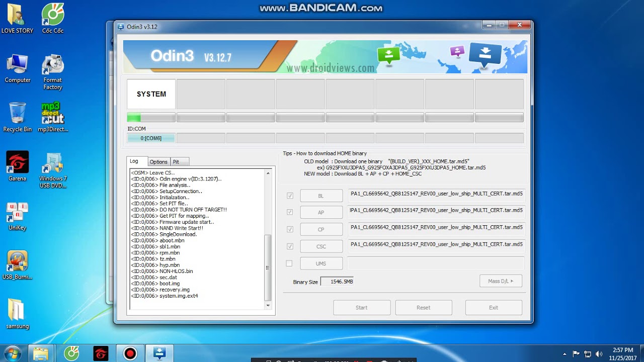
Task: Click the log scrollbar up arrow
Action: click(x=268, y=173)
